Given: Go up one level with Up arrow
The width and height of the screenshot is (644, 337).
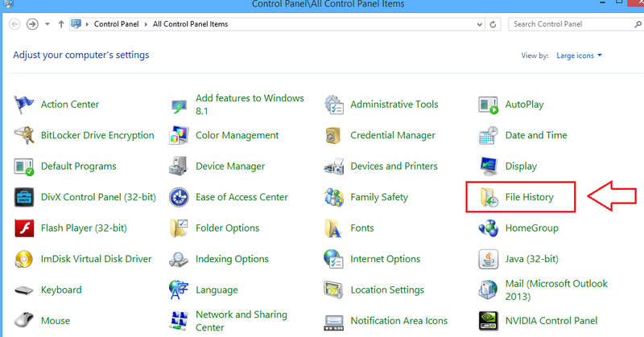Looking at the screenshot, I should point(61,24).
